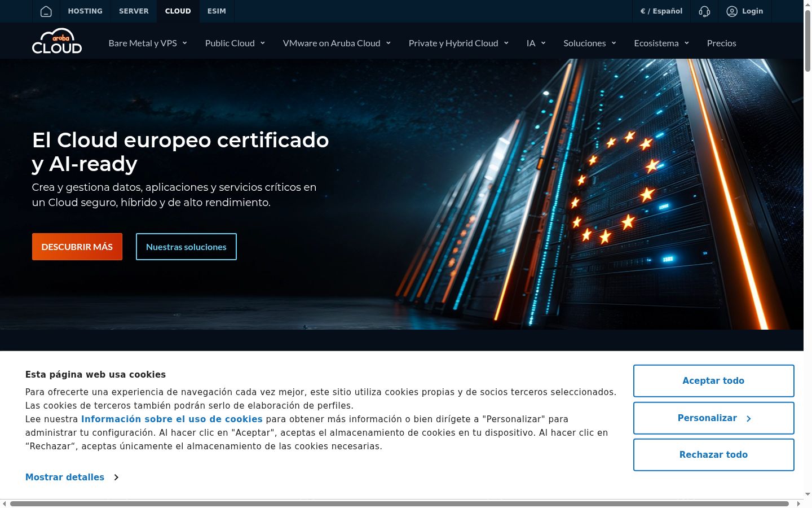Reject cookies with Rechazar todo
The height and width of the screenshot is (508, 812).
coord(713,455)
